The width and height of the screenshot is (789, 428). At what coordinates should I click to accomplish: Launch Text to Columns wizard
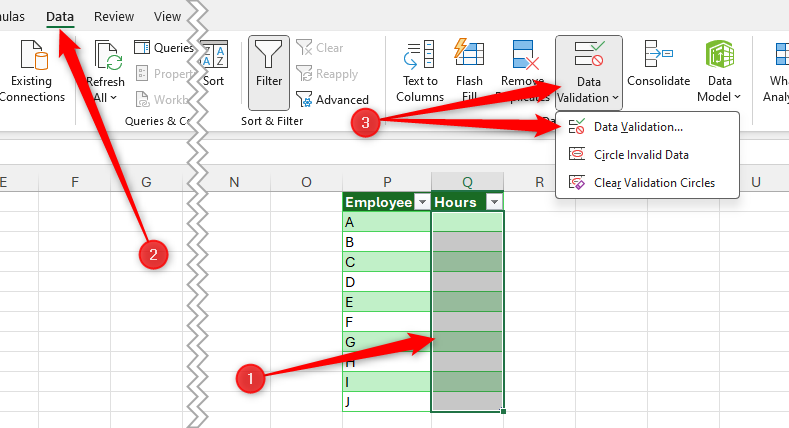point(420,71)
